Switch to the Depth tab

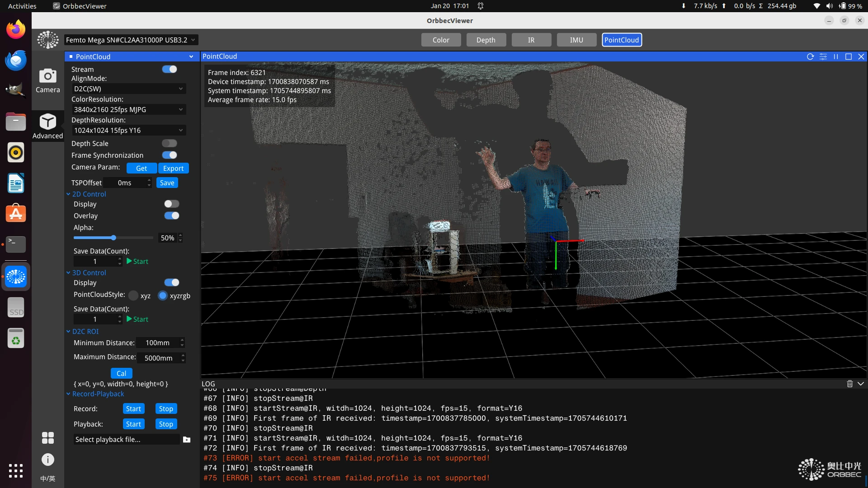[x=486, y=40]
